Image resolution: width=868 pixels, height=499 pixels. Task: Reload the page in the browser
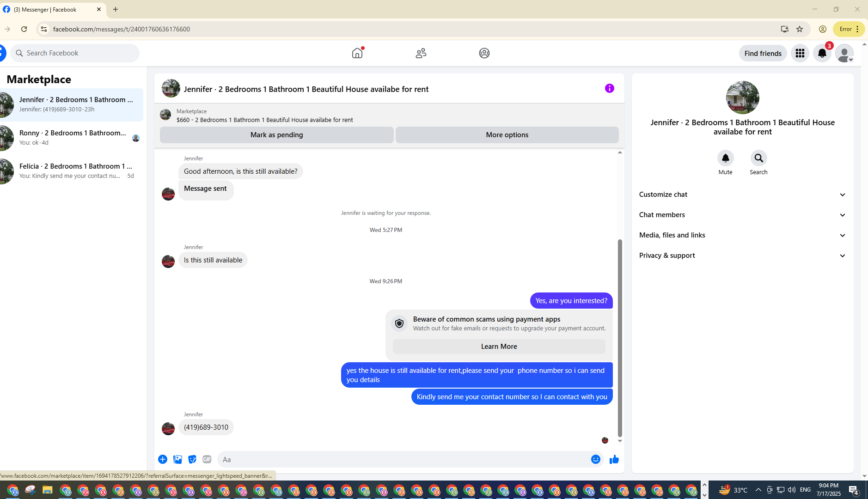[24, 29]
